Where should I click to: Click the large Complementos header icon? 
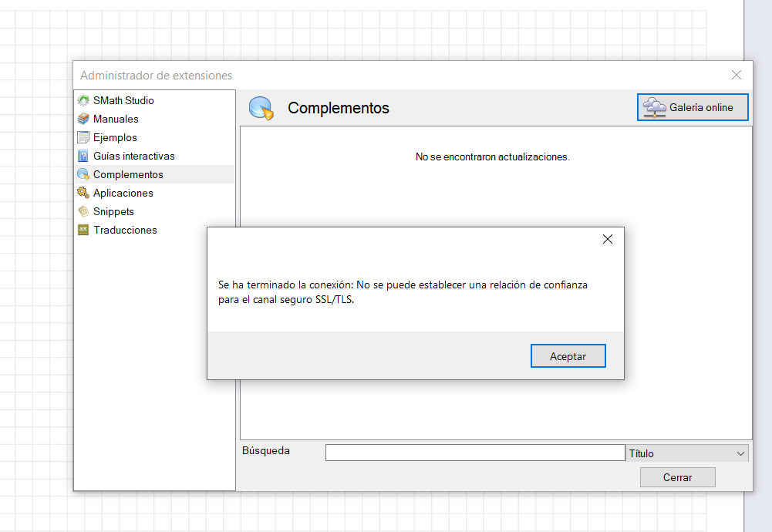click(x=261, y=109)
